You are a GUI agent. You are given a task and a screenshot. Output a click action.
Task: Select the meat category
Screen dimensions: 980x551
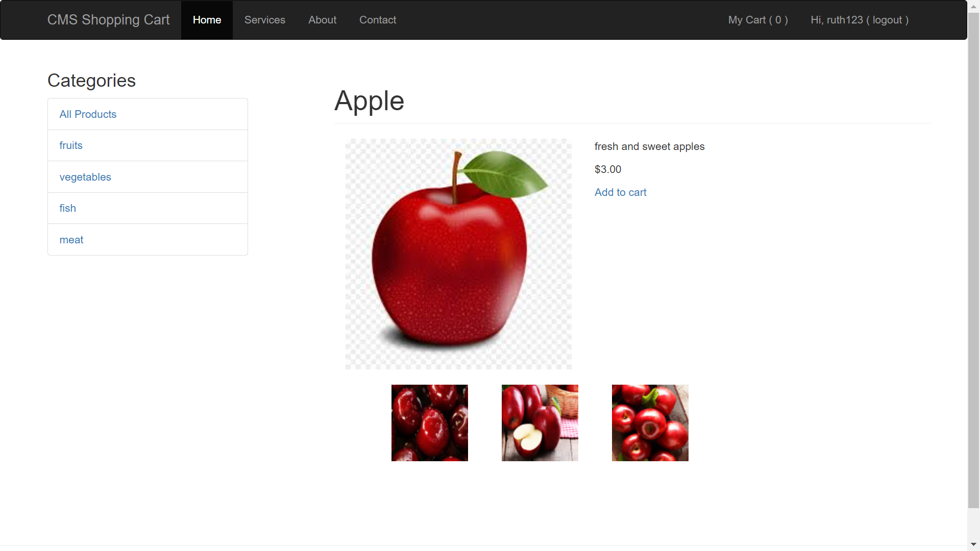point(148,240)
